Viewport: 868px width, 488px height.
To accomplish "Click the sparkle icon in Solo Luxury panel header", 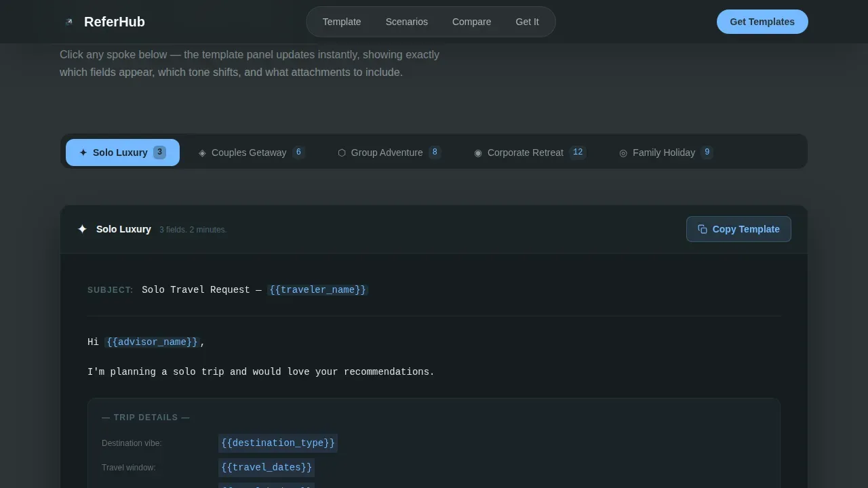I will 82,229.
